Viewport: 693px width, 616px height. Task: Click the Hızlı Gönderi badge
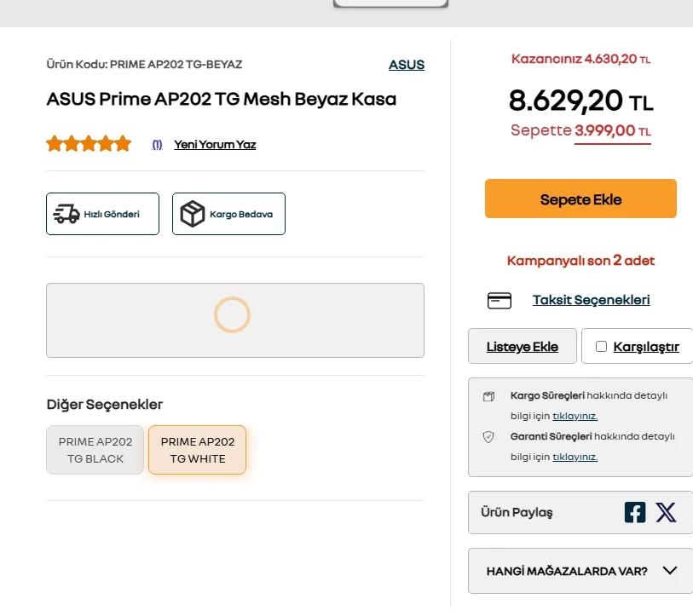tap(102, 214)
